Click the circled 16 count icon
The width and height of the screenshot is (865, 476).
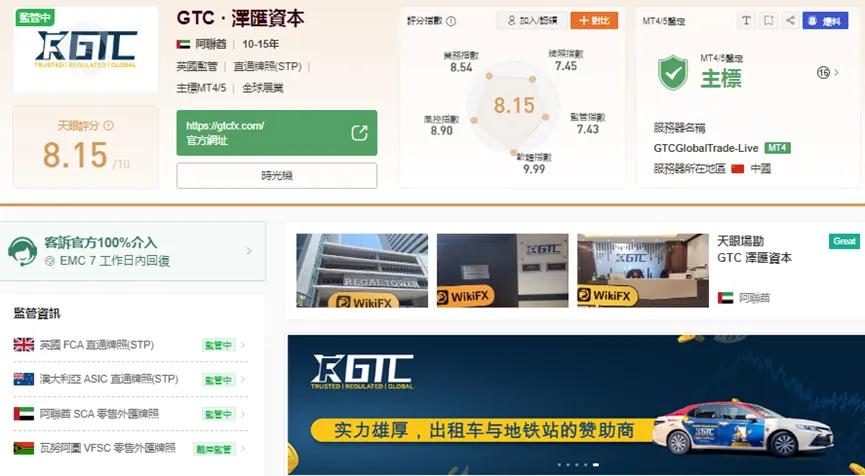pyautogui.click(x=823, y=72)
